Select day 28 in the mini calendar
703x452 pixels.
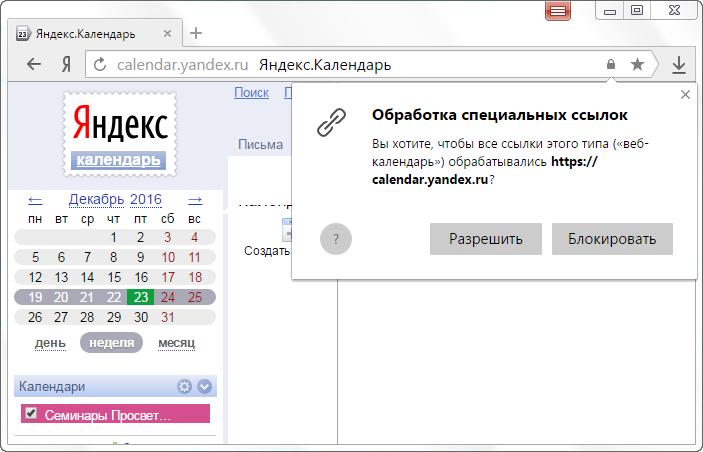87,317
